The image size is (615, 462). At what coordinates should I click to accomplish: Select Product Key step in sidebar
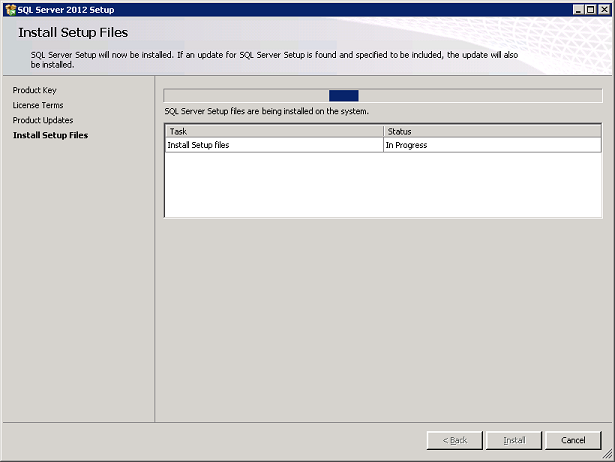point(35,90)
